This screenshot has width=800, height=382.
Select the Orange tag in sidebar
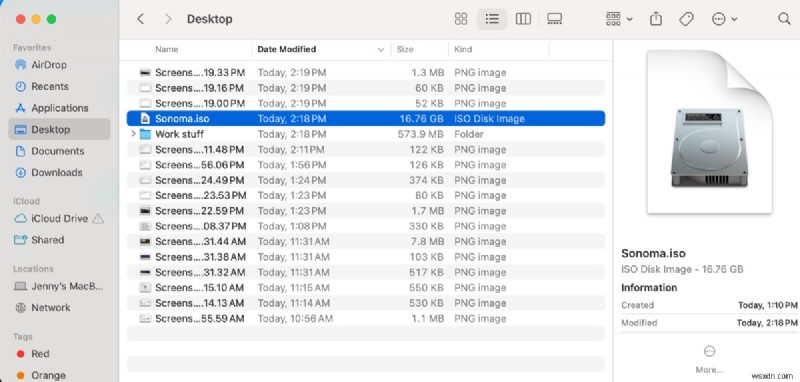click(x=59, y=375)
